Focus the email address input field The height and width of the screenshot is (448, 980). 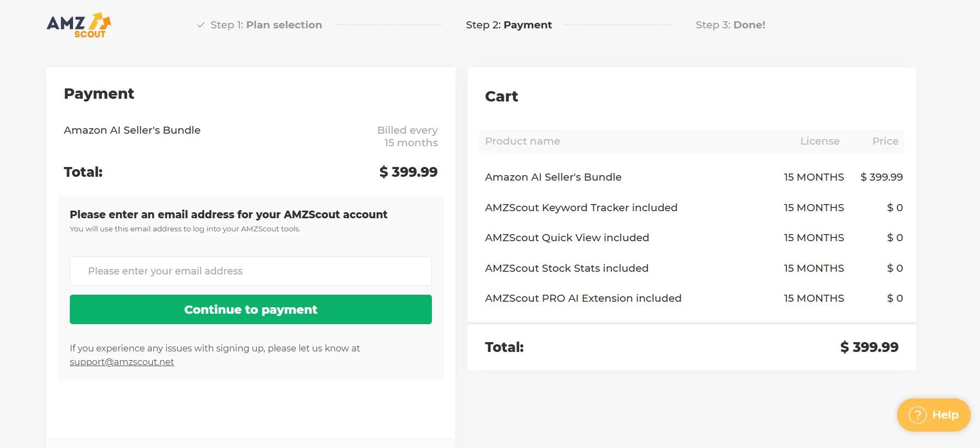coord(251,271)
